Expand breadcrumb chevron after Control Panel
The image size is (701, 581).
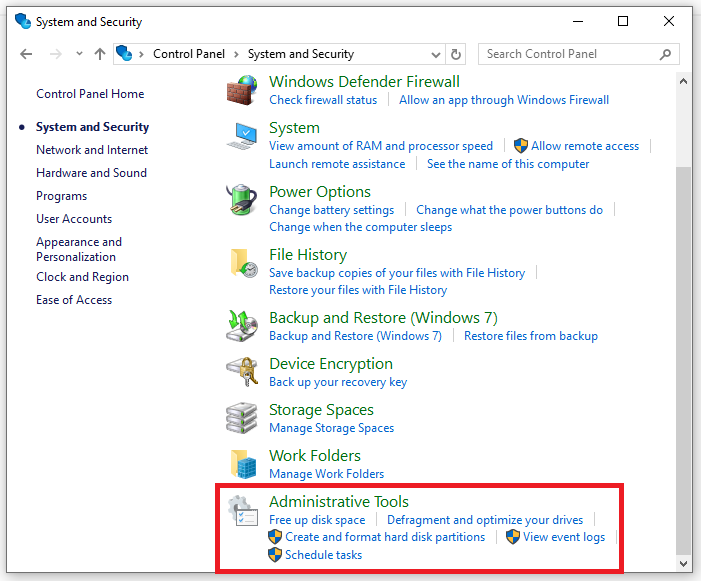(236, 55)
